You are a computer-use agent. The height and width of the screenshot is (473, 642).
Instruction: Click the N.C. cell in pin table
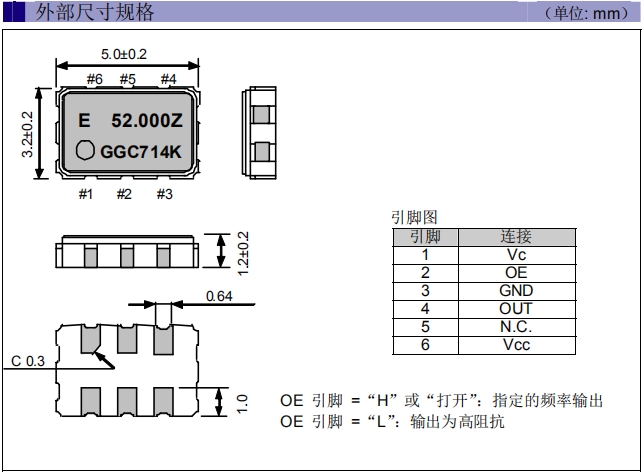[x=516, y=327]
